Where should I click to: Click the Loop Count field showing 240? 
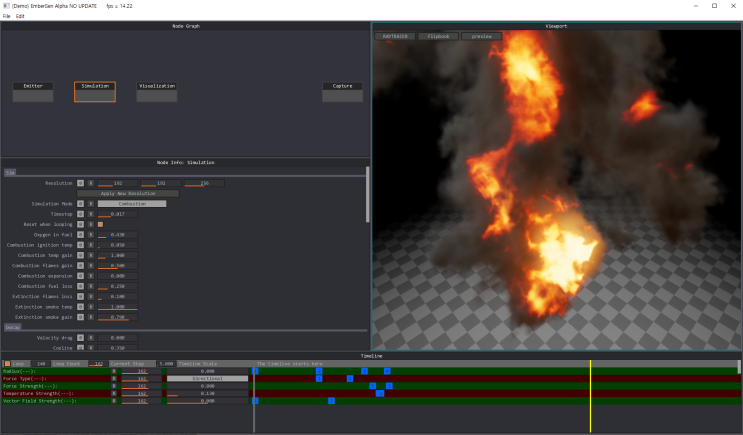pos(40,364)
